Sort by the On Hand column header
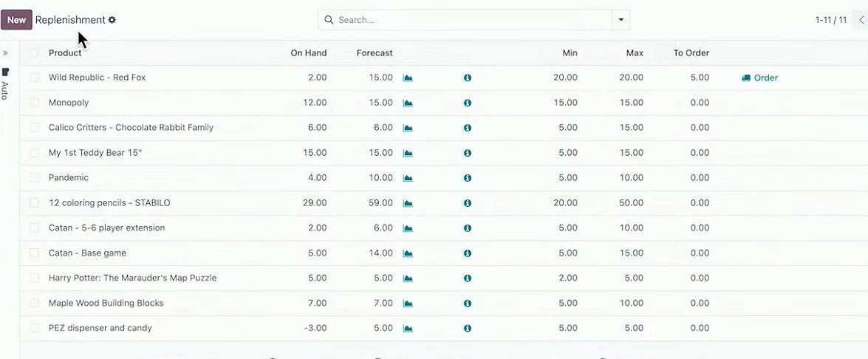The height and width of the screenshot is (359, 868). coord(308,53)
